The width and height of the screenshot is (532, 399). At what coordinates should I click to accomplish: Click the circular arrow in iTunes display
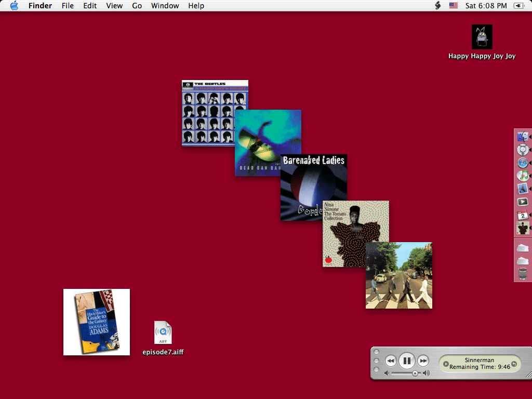click(514, 364)
